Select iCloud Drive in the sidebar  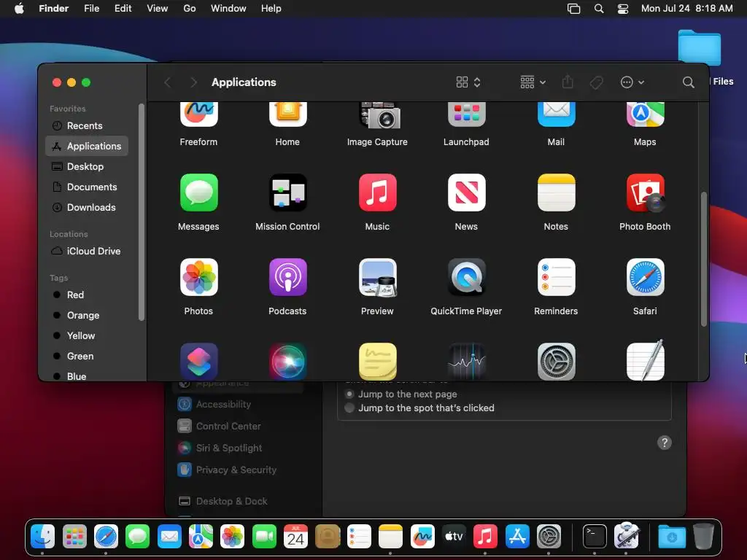(x=87, y=251)
